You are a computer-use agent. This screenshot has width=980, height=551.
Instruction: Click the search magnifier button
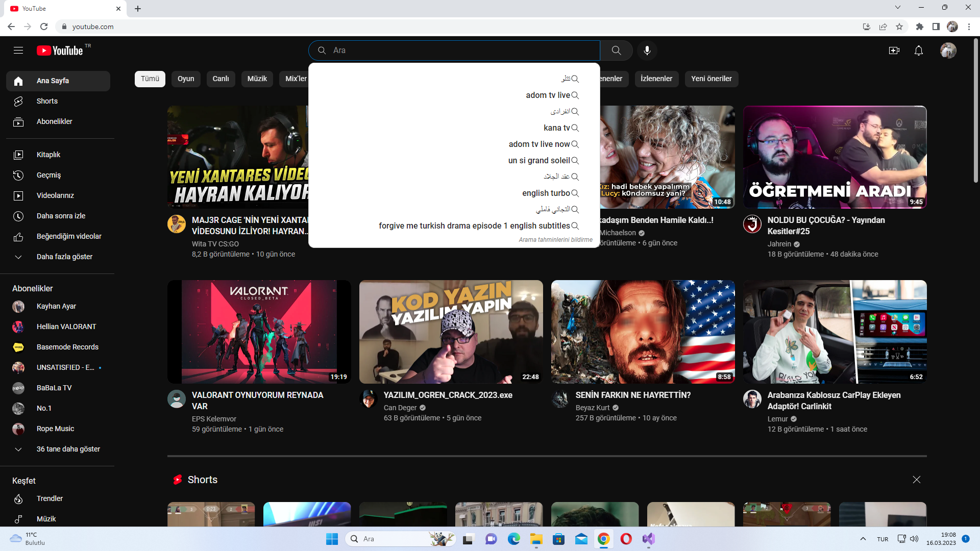(x=616, y=51)
